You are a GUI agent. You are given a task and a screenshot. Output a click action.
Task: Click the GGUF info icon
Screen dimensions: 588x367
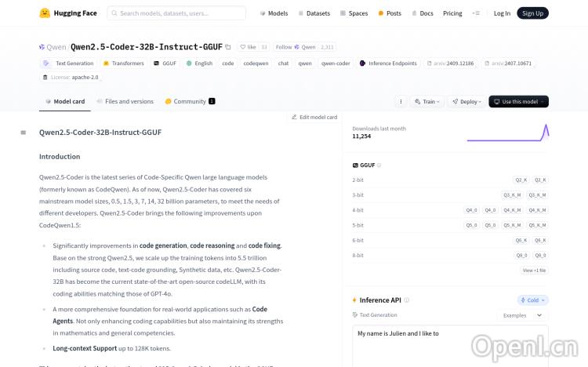tap(379, 165)
